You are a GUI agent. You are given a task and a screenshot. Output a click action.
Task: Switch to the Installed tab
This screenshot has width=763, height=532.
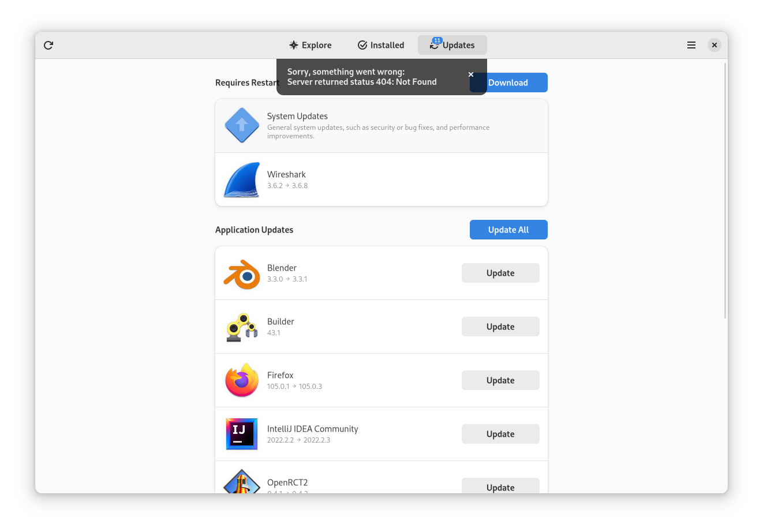pyautogui.click(x=381, y=45)
